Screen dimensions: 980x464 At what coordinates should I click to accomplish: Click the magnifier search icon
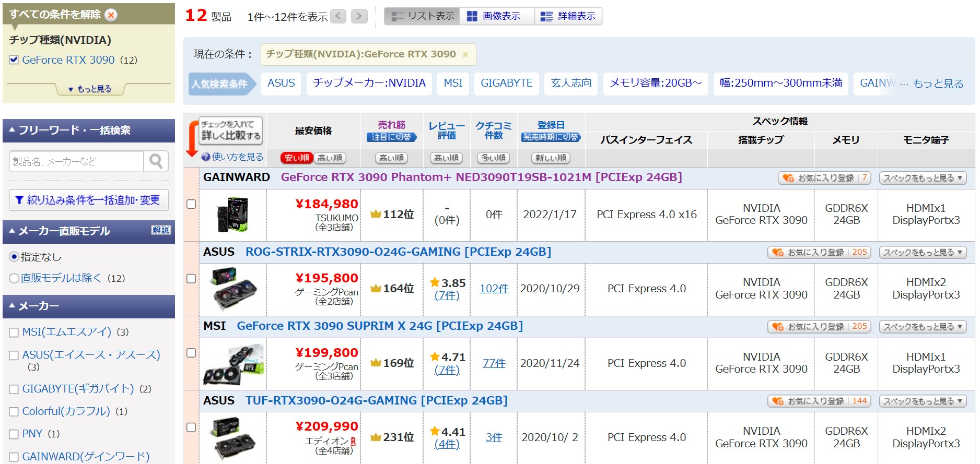coord(156,161)
